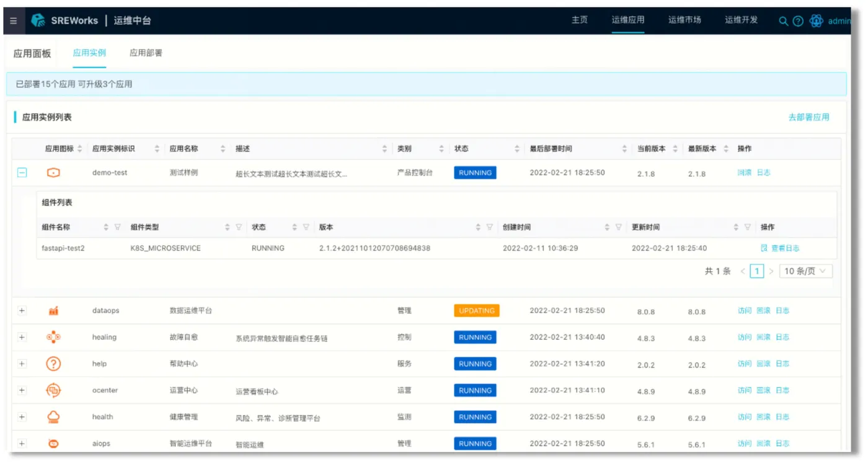Filter the 组件名称 column funnel icon
This screenshot has width=868, height=464.
pyautogui.click(x=117, y=228)
